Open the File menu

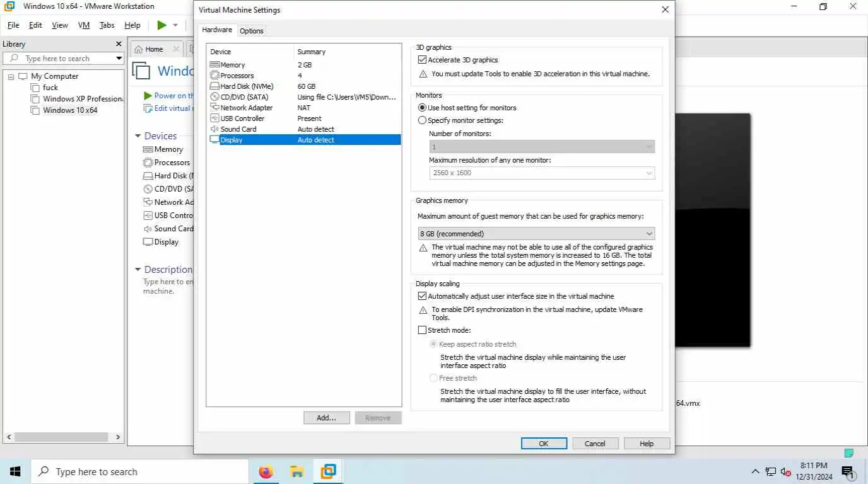point(13,25)
